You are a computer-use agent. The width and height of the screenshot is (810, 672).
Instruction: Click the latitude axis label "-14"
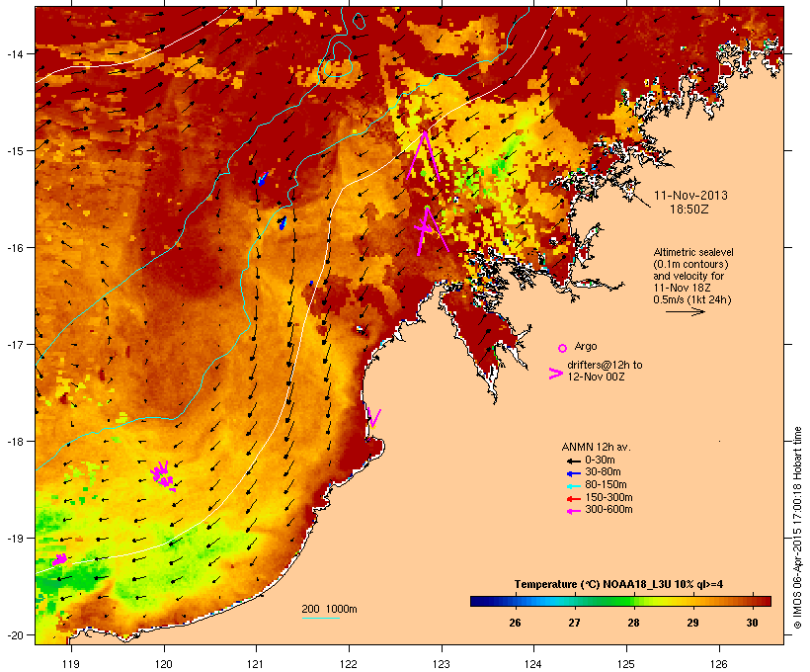13,53
